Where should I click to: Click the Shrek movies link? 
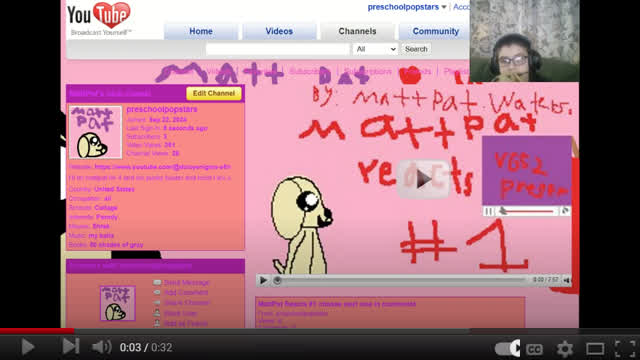click(101, 227)
